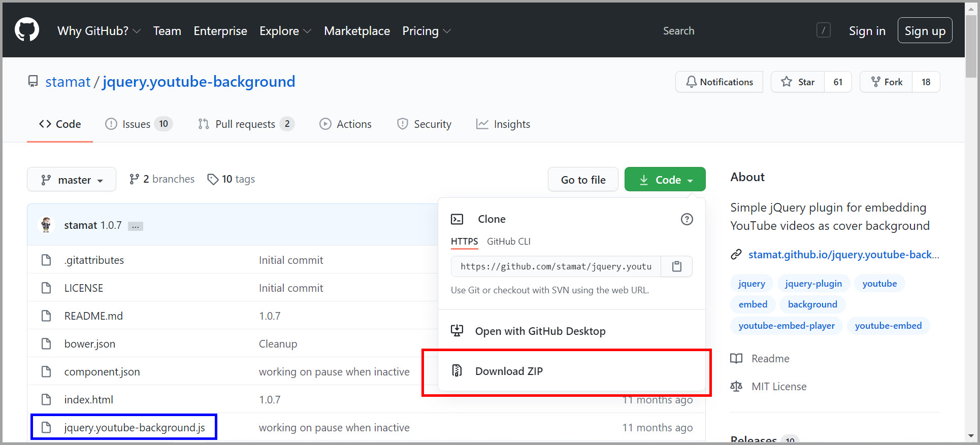Switch to the Code tab

coord(60,124)
